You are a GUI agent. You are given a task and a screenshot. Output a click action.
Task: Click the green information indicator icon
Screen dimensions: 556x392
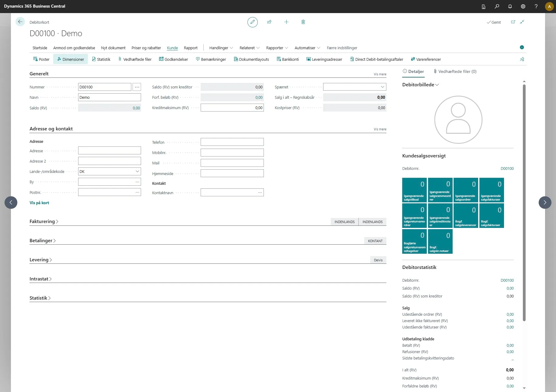pyautogui.click(x=522, y=47)
